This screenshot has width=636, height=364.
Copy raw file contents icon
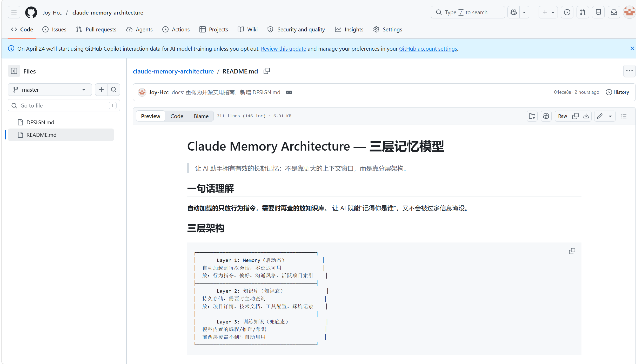pos(575,116)
